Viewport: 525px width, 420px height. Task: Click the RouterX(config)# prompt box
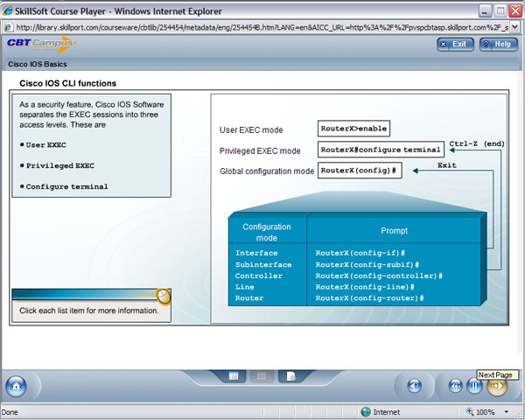point(360,171)
